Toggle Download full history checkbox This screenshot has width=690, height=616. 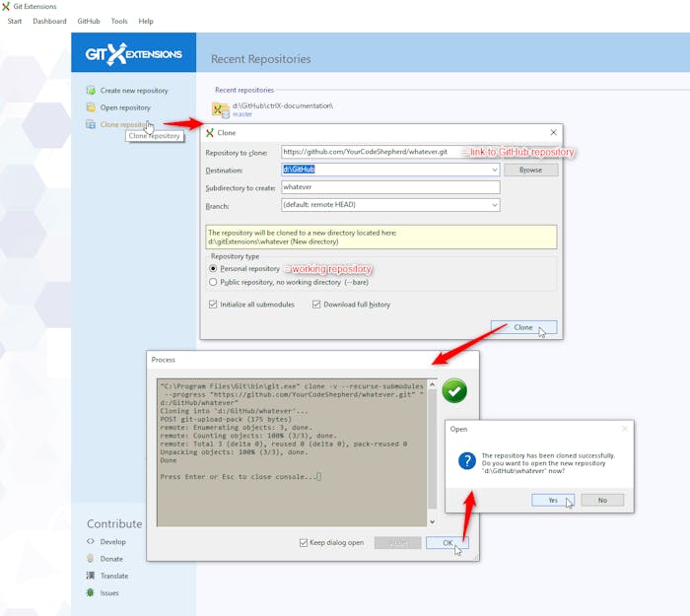point(316,304)
